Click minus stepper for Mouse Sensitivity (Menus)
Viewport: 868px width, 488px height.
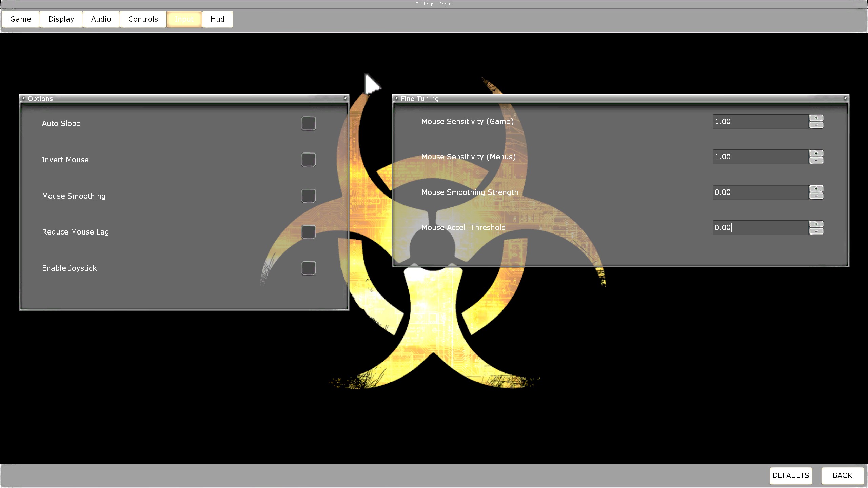816,161
